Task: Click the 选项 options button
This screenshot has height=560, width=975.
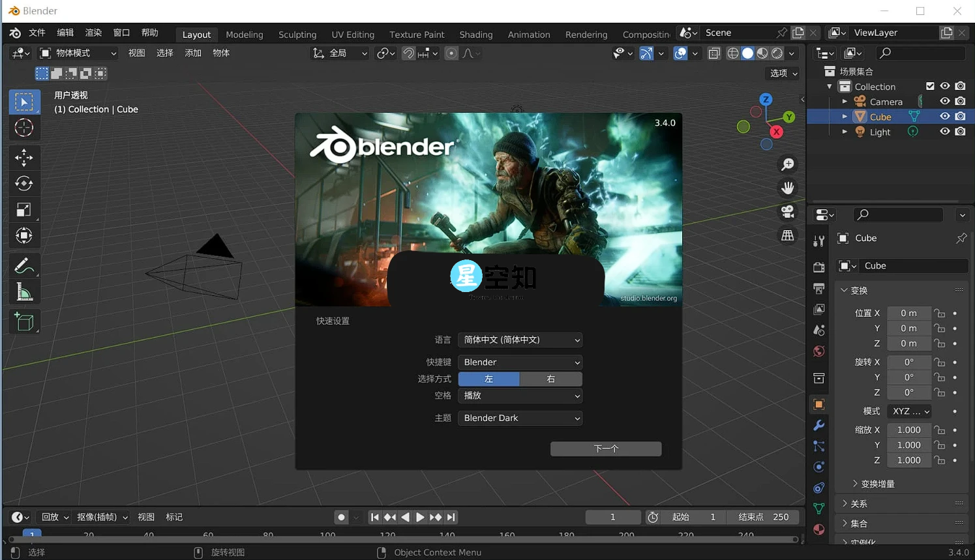Action: point(784,73)
